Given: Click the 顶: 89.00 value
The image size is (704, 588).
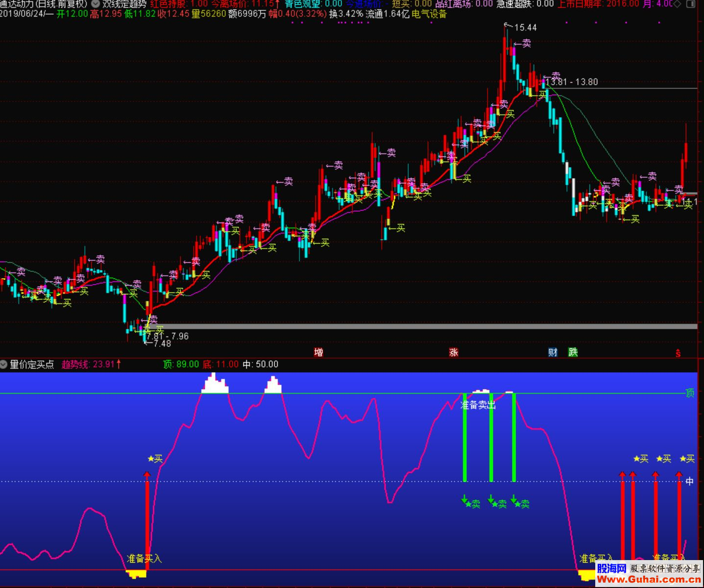Looking at the screenshot, I should click(181, 364).
